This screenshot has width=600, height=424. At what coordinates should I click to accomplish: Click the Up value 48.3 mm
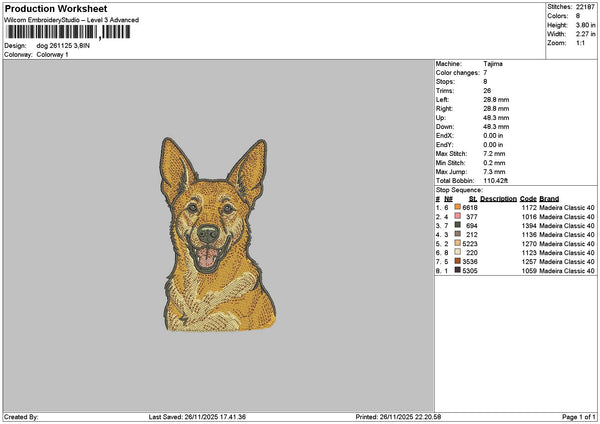tap(496, 118)
